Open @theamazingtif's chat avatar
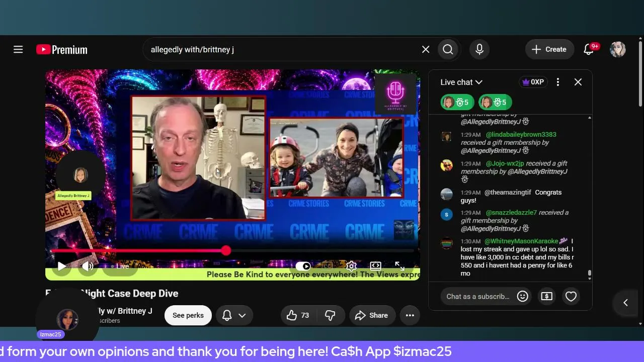The image size is (644, 362). click(447, 194)
